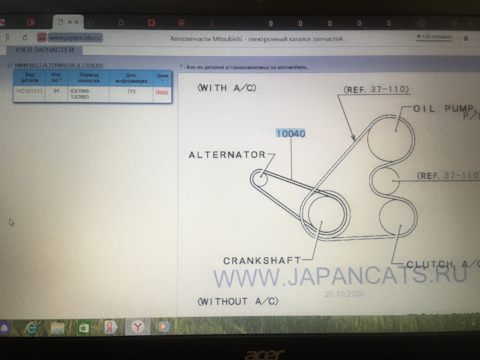Collapse the 10040 BELT ALTERNATOR & OTHERS group

click(10, 65)
